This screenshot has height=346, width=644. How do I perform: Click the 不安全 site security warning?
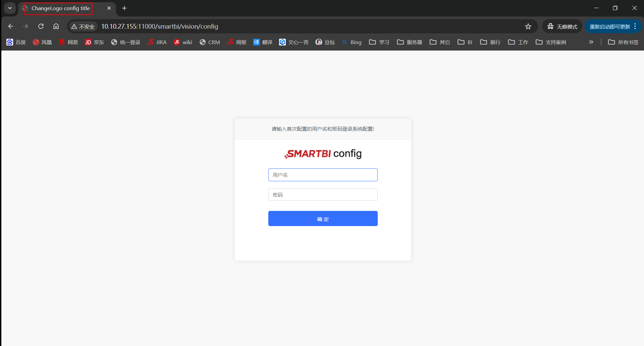click(83, 26)
